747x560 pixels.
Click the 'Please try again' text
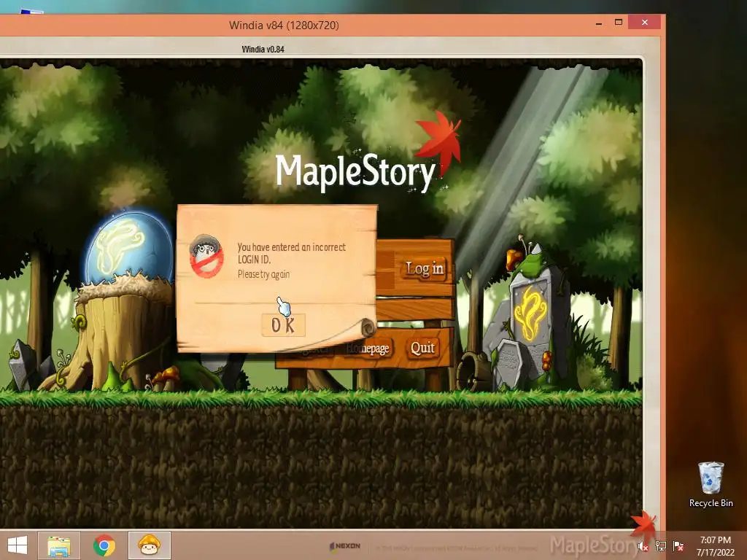tap(263, 274)
